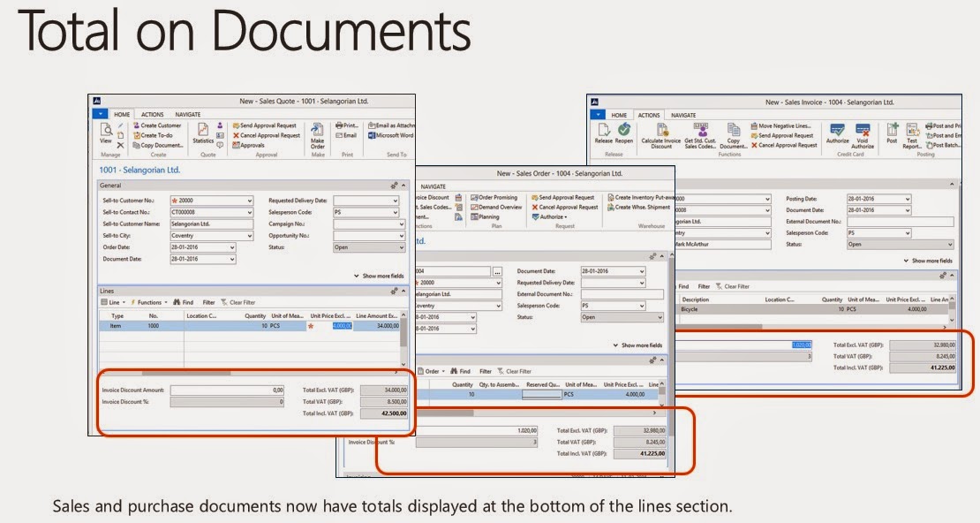Open Status dropdown in Sales Quote
The image size is (980, 523).
tap(401, 247)
